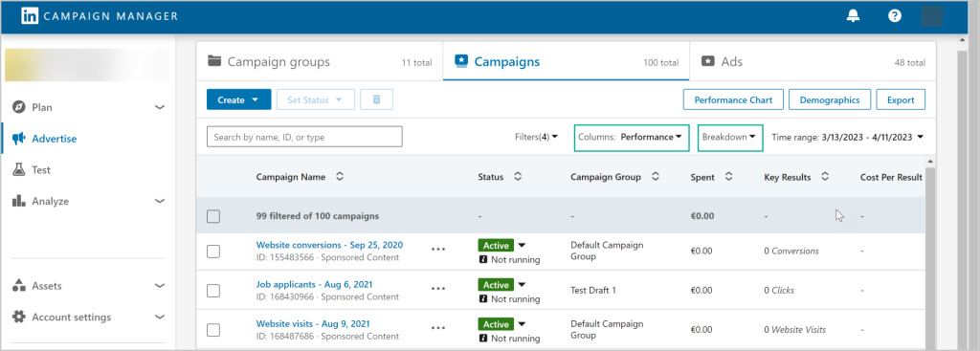Open Columns: Performance dropdown
Image resolution: width=980 pixels, height=351 pixels.
[632, 137]
